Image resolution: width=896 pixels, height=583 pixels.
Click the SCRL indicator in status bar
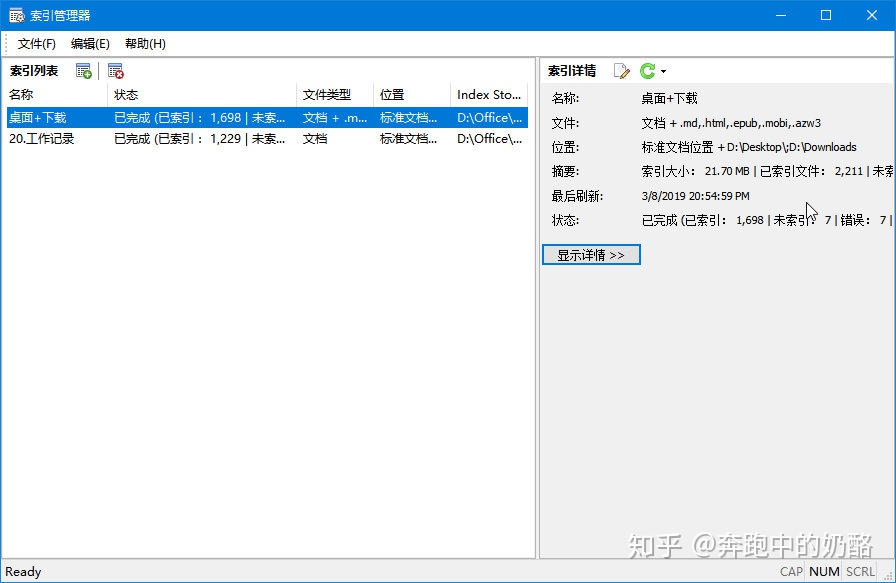pyautogui.click(x=860, y=572)
